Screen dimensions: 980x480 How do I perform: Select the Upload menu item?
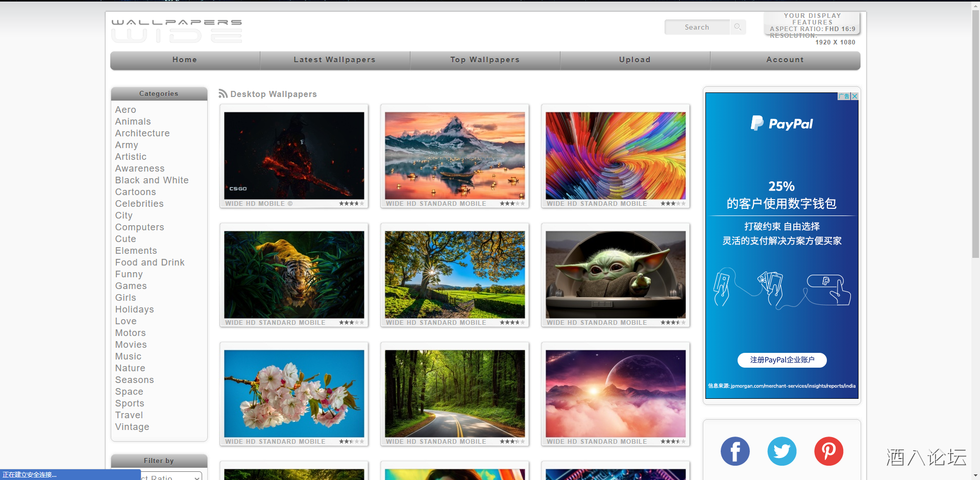(635, 60)
